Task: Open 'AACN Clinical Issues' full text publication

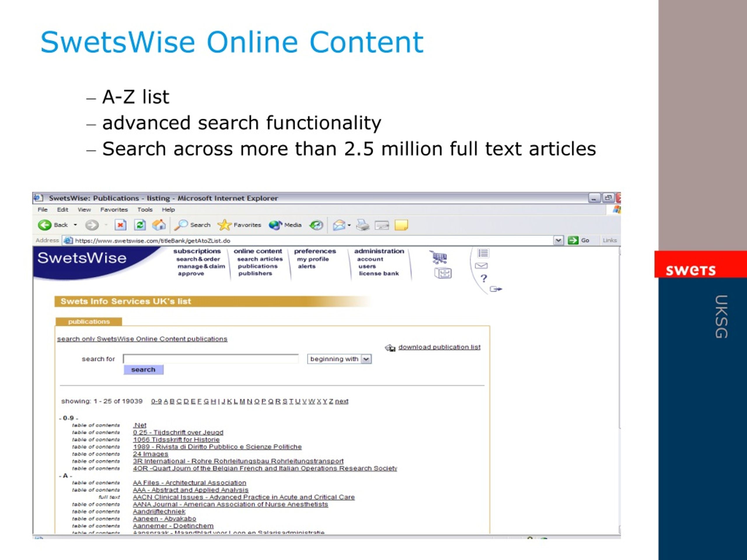Action: (244, 497)
